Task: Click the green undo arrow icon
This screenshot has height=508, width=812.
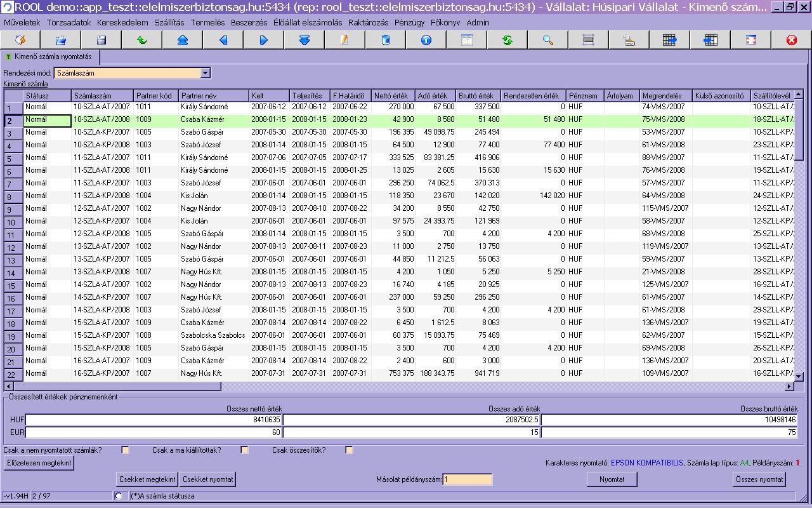Action: tap(142, 40)
